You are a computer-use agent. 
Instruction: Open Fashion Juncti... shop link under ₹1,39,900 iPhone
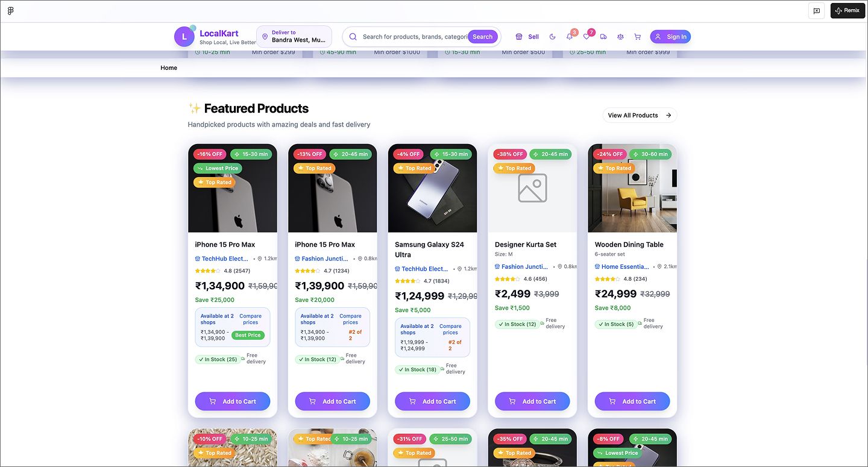point(322,259)
